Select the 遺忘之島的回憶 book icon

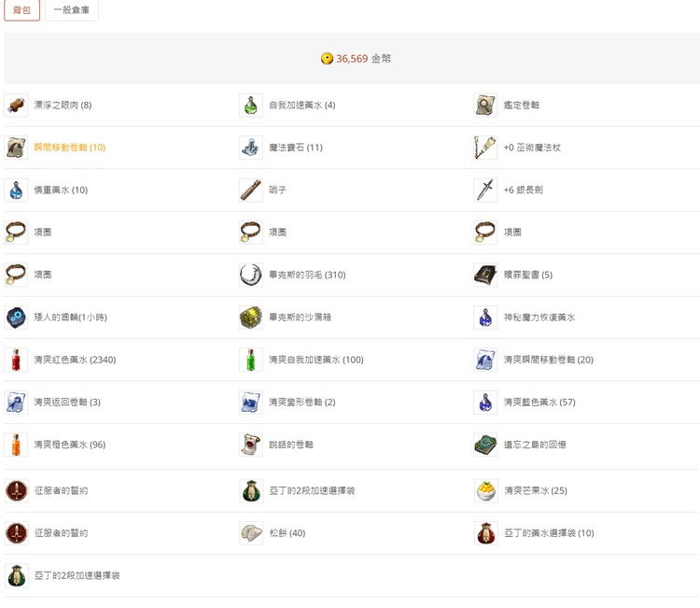tap(485, 445)
